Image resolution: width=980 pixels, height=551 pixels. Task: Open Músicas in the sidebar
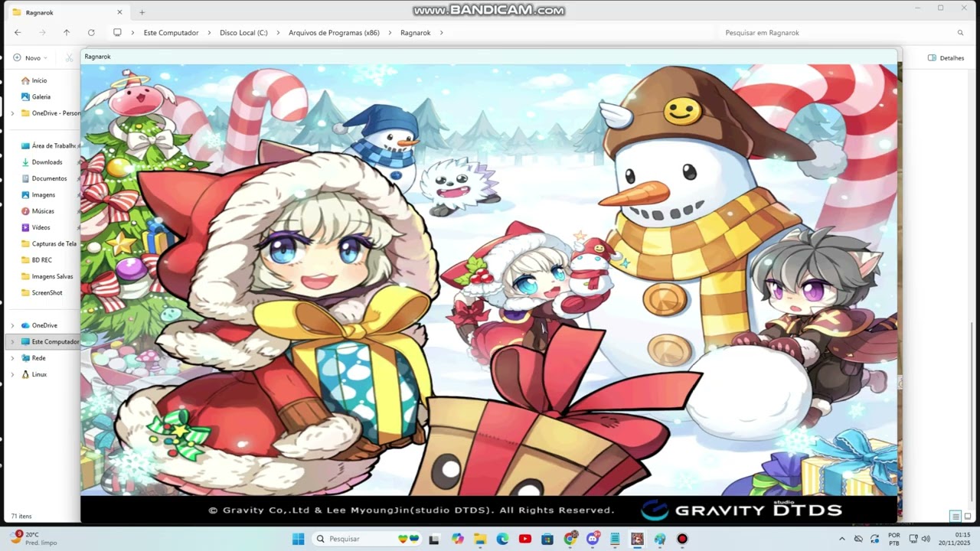pos(38,211)
